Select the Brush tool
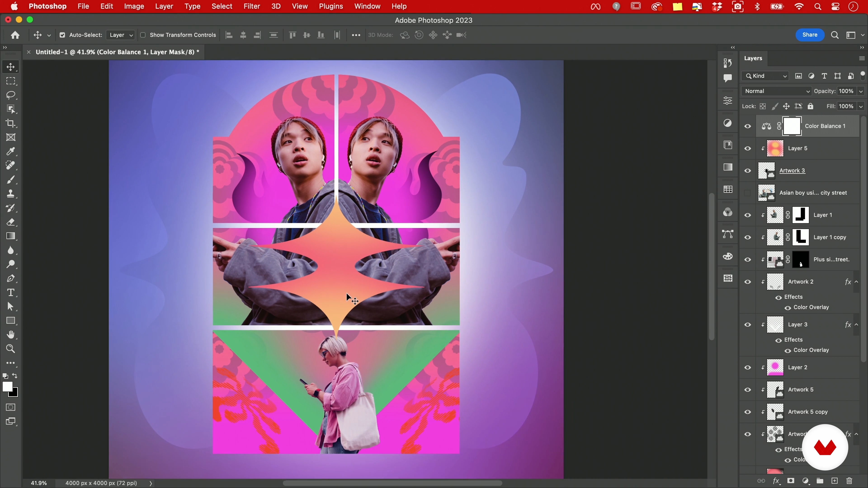 click(x=11, y=180)
